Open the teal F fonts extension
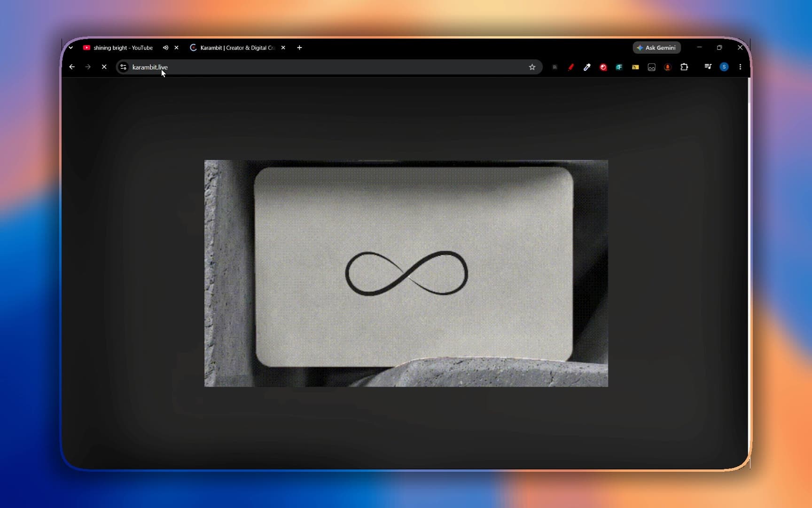The image size is (812, 508). coord(619,67)
